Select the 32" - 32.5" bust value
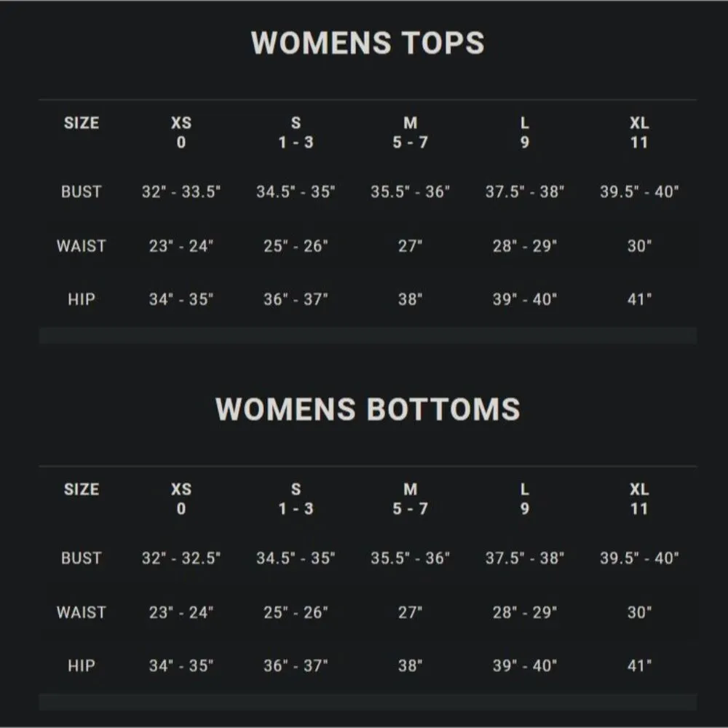The height and width of the screenshot is (728, 728). 181,558
